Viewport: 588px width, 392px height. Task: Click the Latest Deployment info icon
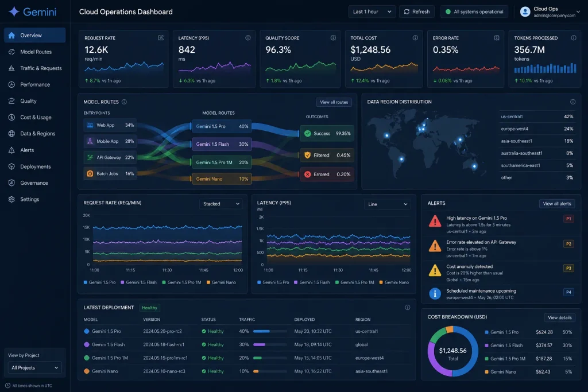tap(407, 307)
